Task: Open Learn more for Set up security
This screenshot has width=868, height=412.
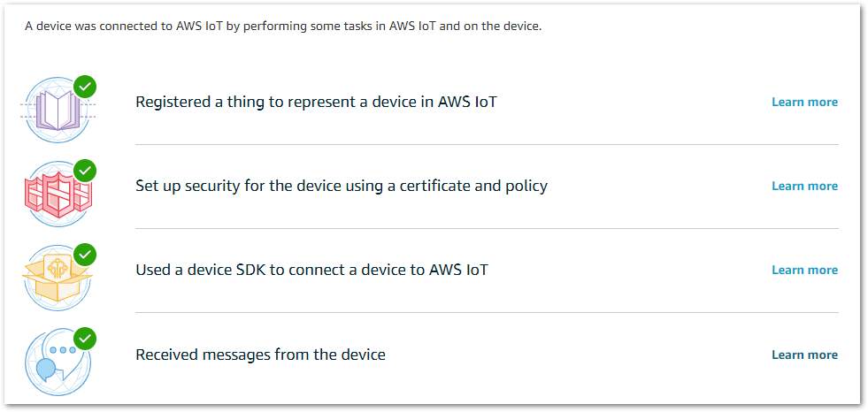Action: (x=804, y=187)
